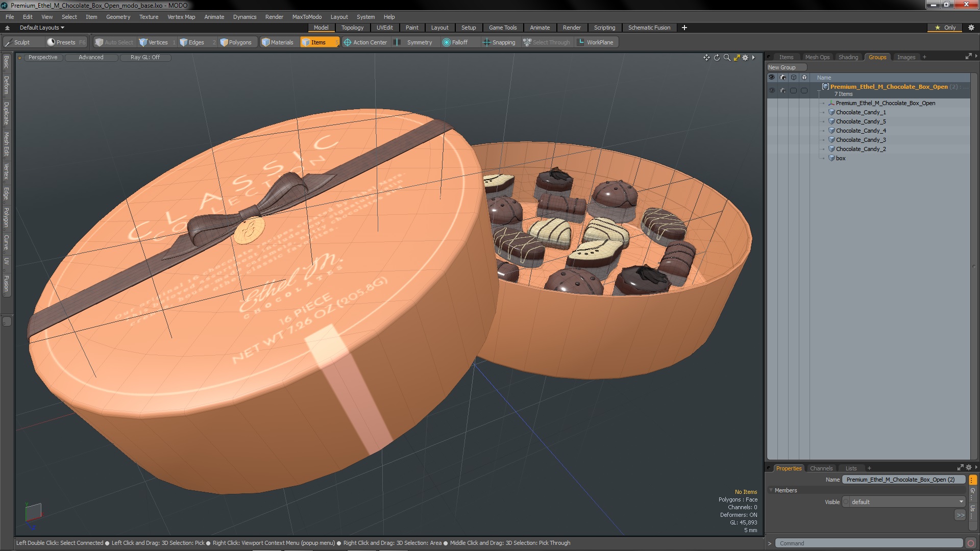
Task: Click the Command input field
Action: [869, 543]
